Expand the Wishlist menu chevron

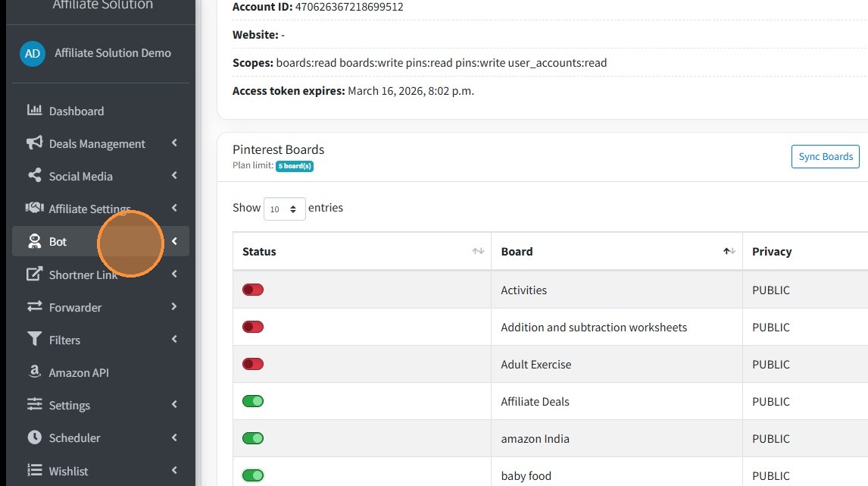174,470
